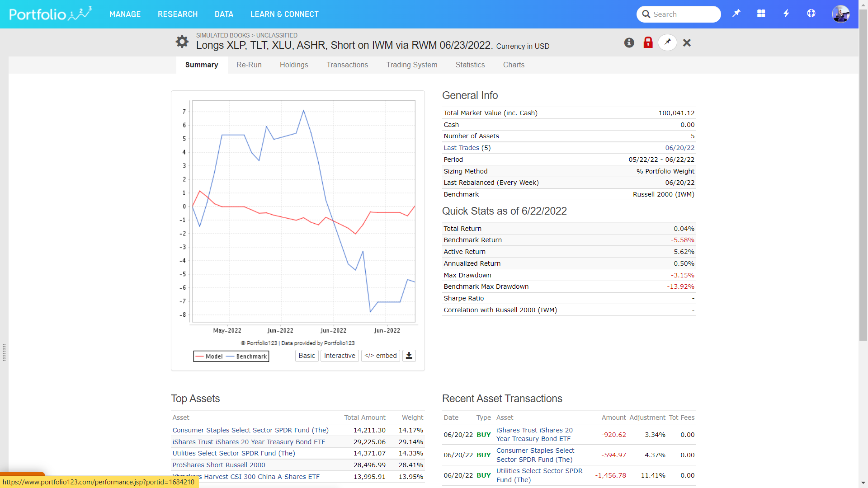
Task: Open the grid dashboard icon in top bar
Action: [x=761, y=14]
